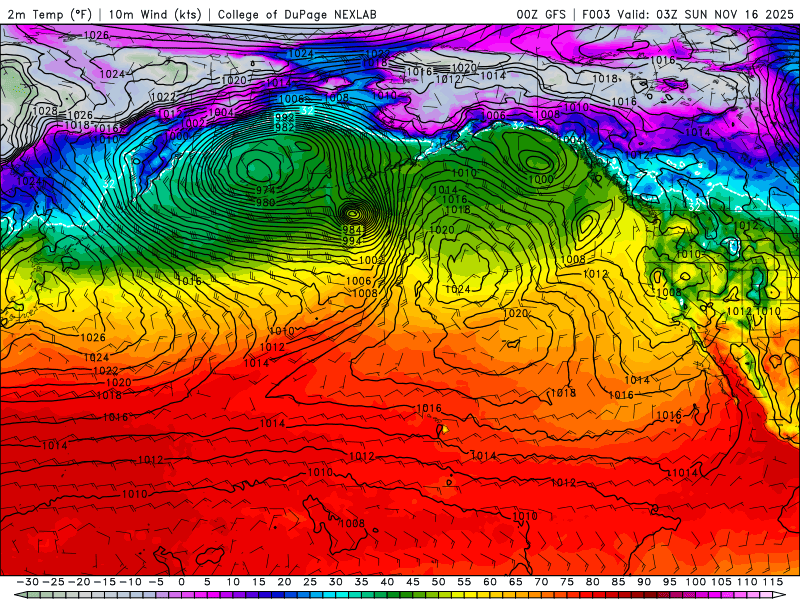Select the 70 temperature scale label
Image resolution: width=800 pixels, height=600 pixels.
click(x=541, y=582)
